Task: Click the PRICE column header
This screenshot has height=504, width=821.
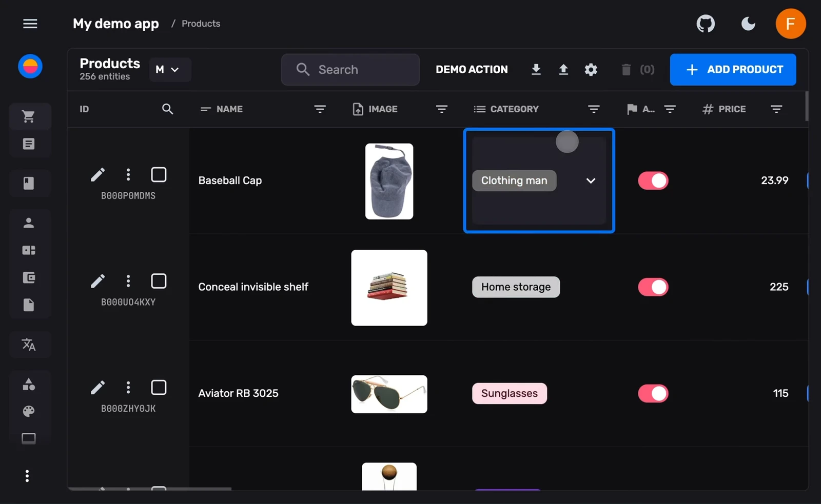Action: (x=732, y=109)
